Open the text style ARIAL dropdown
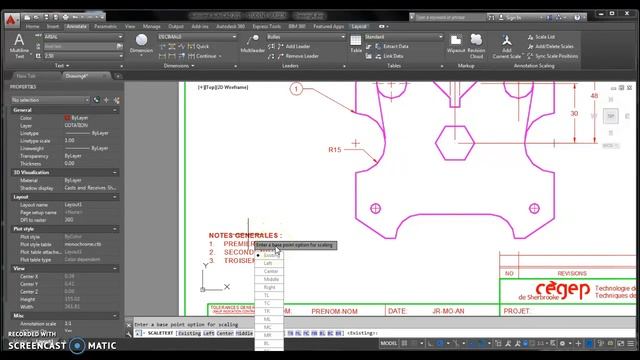The width and height of the screenshot is (640, 360). coord(83,37)
